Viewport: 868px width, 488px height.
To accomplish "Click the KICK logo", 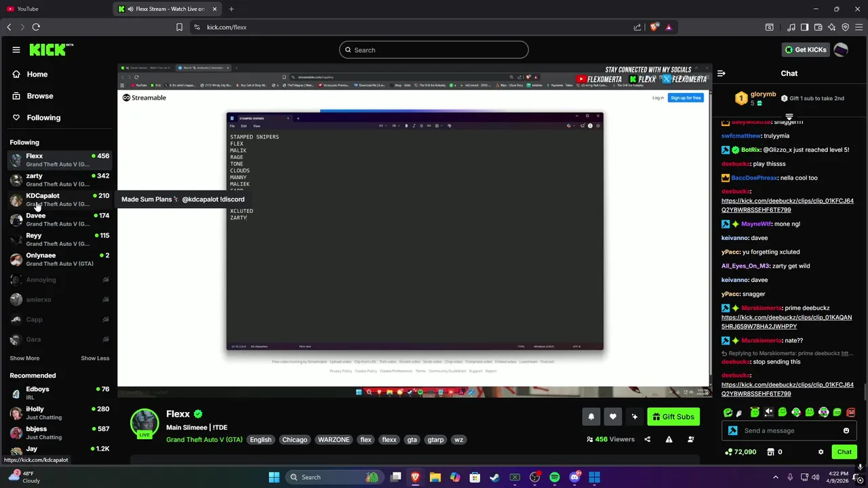I will [x=51, y=49].
